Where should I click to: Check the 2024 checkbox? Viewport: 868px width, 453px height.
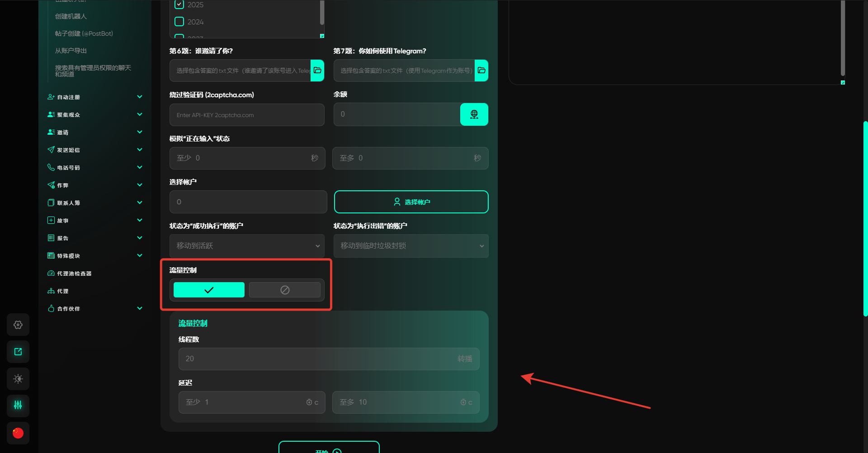click(179, 22)
